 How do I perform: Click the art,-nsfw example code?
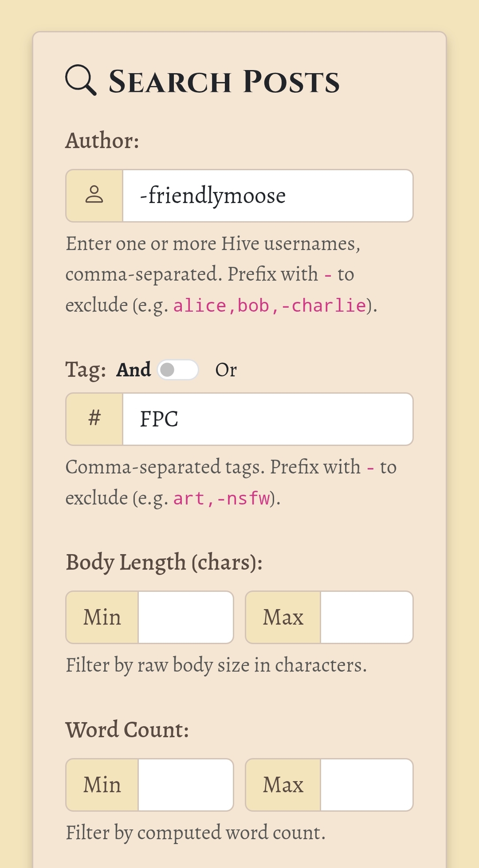[x=222, y=498]
